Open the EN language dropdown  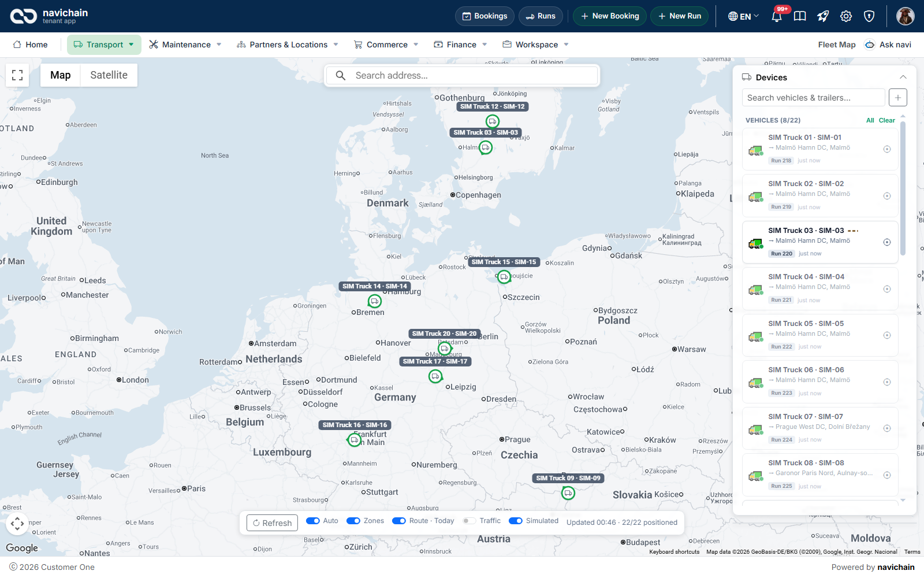(744, 16)
